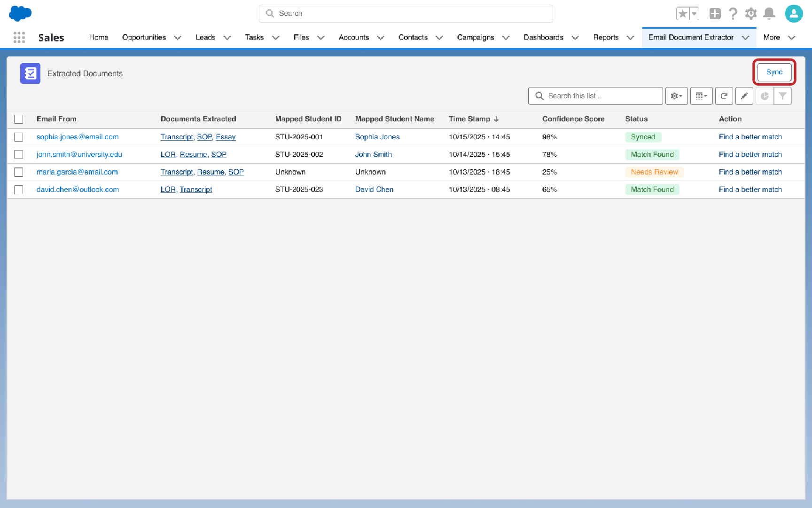This screenshot has height=508, width=812.
Task: Click the Help question mark icon
Action: [733, 14]
